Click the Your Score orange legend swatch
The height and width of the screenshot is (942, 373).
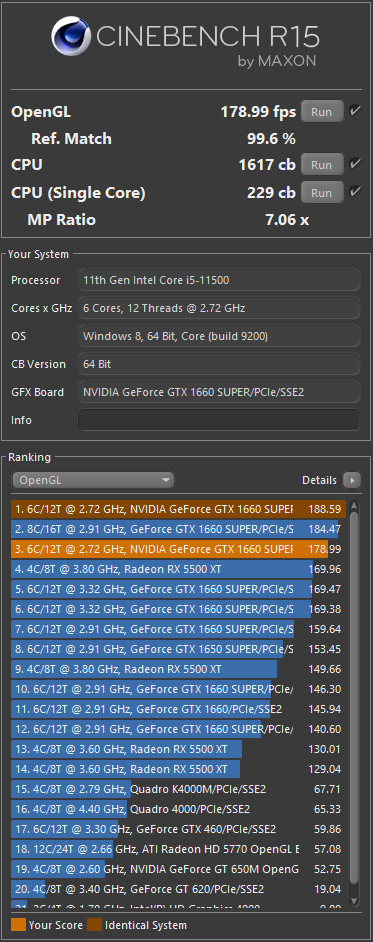18,925
